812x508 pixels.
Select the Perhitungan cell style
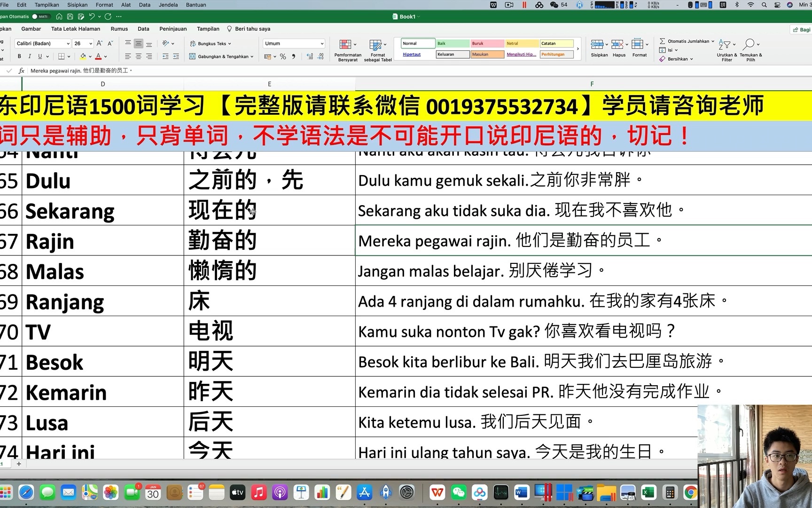[x=557, y=54]
